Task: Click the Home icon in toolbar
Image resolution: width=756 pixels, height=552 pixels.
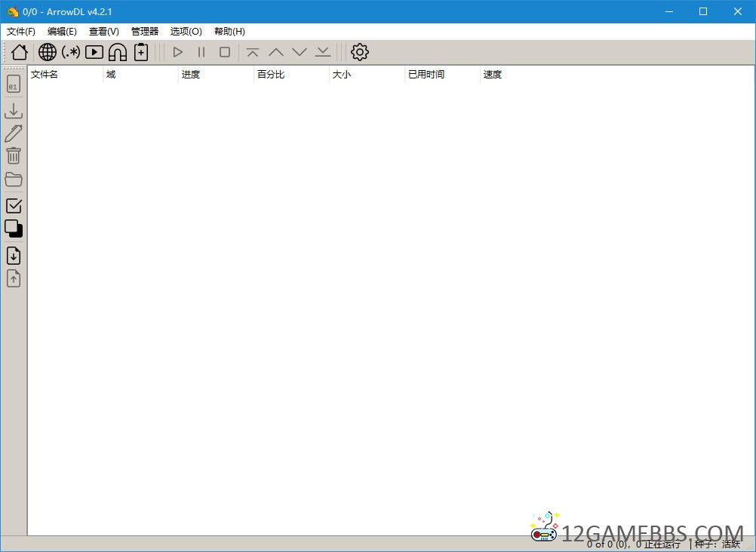Action: point(20,52)
